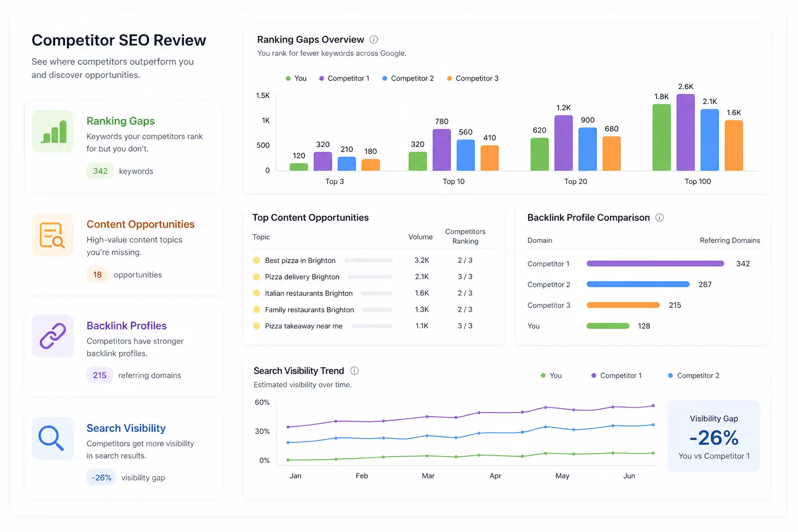Image resolution: width=798 pixels, height=532 pixels.
Task: Toggle You legend in Search Visibility Trend
Action: click(x=551, y=376)
